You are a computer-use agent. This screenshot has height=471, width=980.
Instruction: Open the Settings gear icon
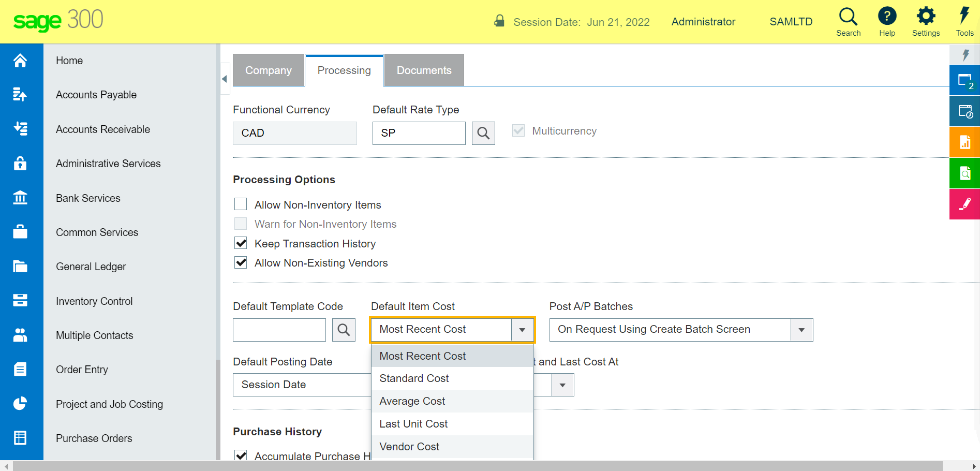pos(926,17)
